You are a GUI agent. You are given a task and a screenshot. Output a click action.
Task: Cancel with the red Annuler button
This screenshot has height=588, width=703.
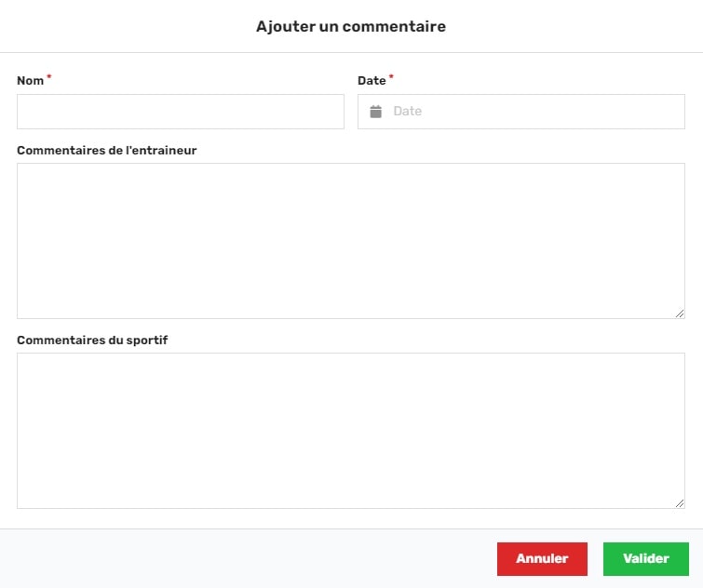[x=542, y=559]
